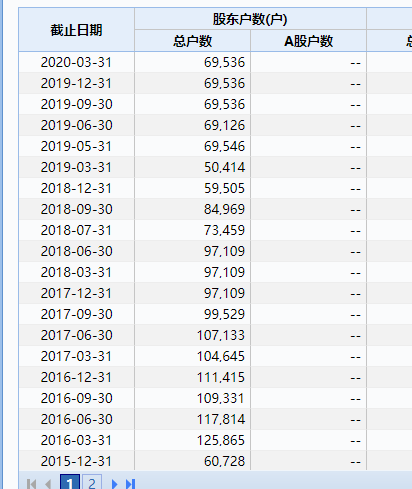The width and height of the screenshot is (412, 489).
Task: Select the 2016-03-31 date cell
Action: coord(76,440)
